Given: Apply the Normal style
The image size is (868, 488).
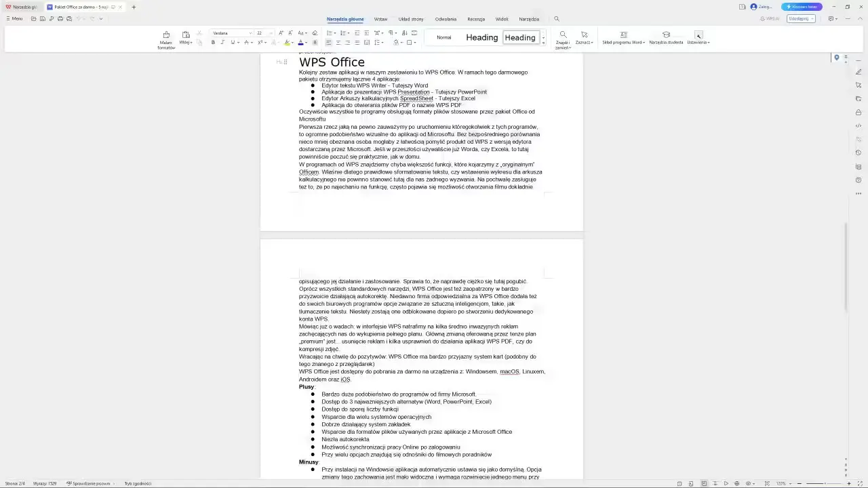Looking at the screenshot, I should [443, 37].
